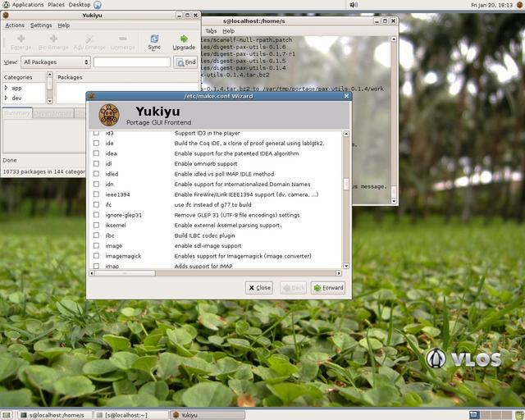Click the Forward arrow button in wizard
The image size is (525, 420).
pyautogui.click(x=328, y=288)
